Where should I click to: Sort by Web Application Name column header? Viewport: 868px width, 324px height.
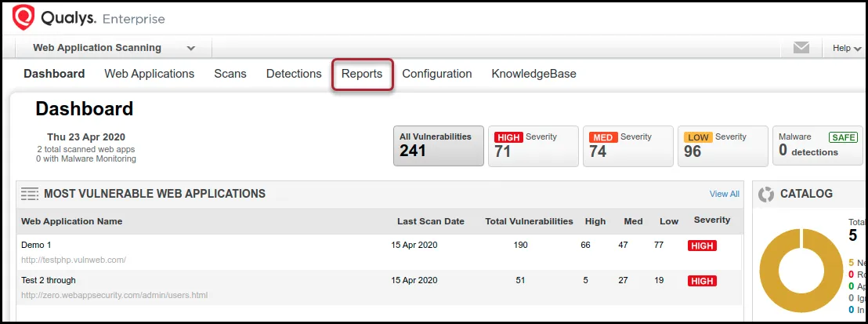point(72,221)
